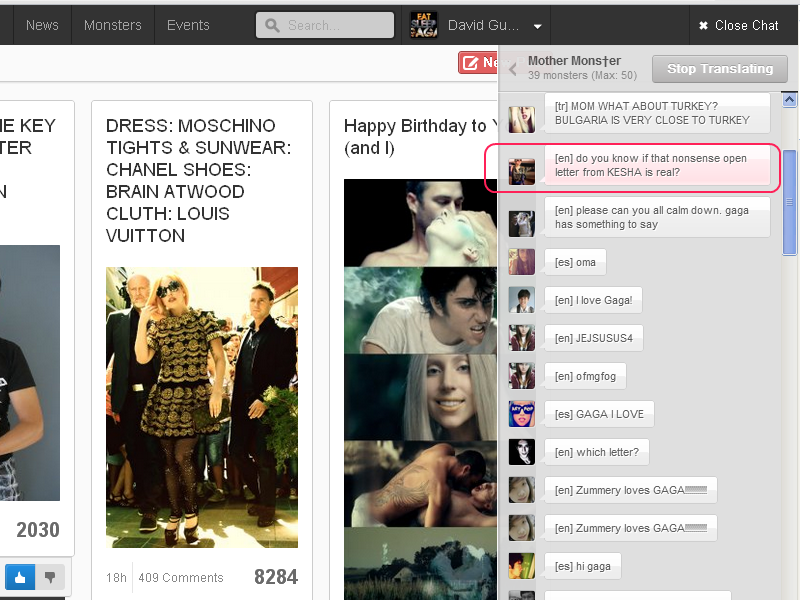Open David Gu... user dropdown arrow
Screen dimensions: 800x600
click(x=538, y=26)
